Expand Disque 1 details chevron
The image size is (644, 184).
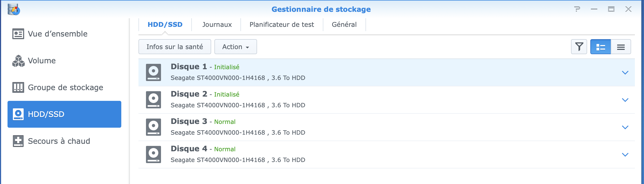point(625,73)
